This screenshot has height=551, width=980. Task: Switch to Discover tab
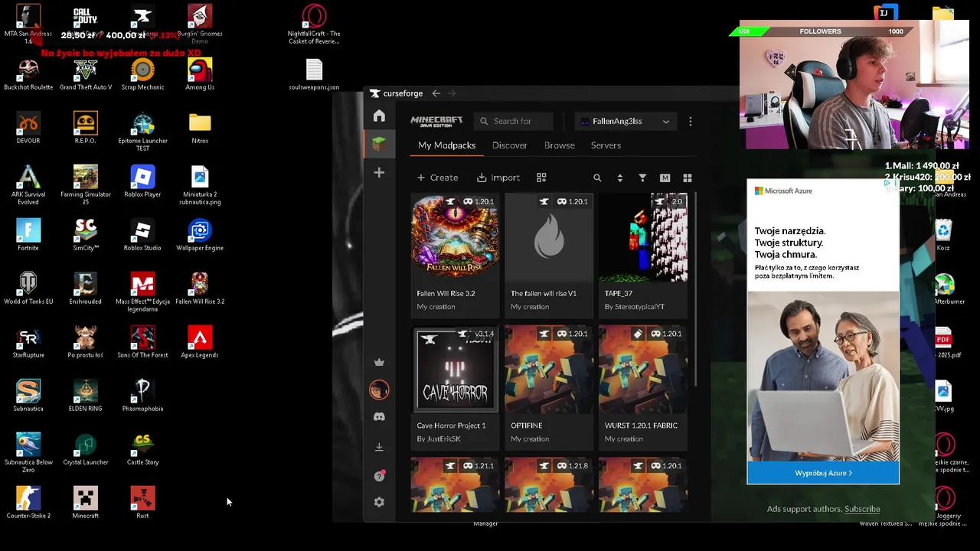509,145
